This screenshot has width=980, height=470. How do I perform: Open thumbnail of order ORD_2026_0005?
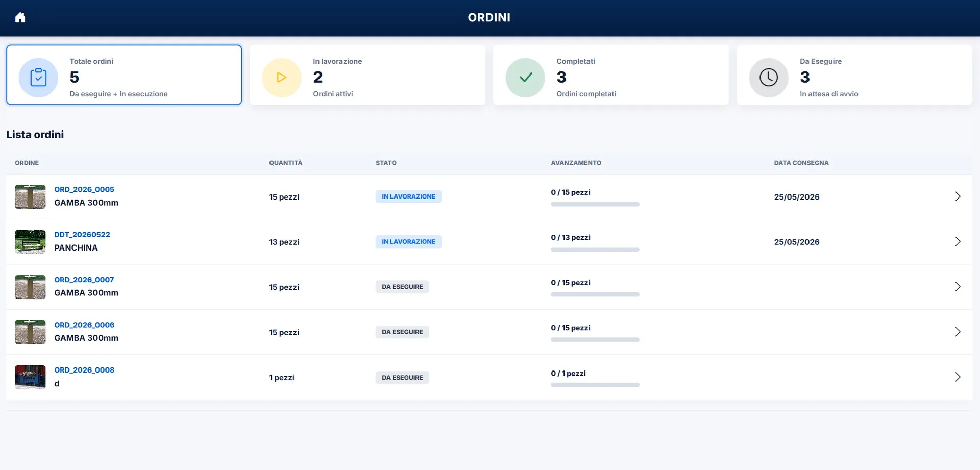pos(30,197)
